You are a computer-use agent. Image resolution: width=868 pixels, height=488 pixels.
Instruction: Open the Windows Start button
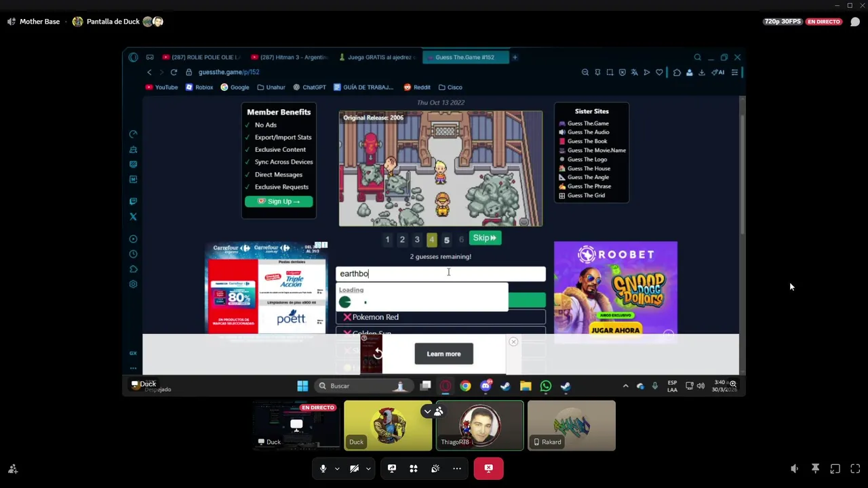[x=302, y=386]
